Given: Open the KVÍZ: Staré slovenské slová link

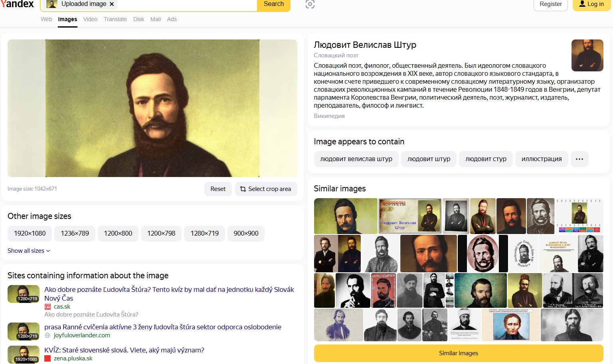Looking at the screenshot, I should 124,350.
